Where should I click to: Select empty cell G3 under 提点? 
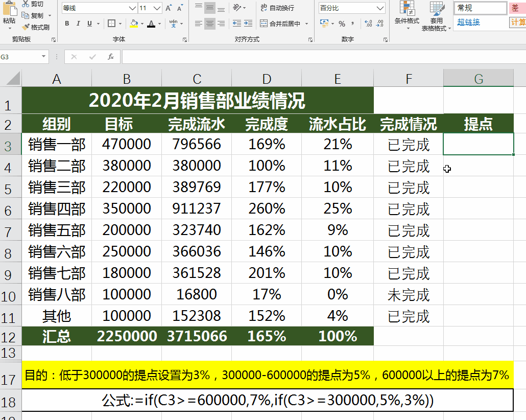pos(479,144)
